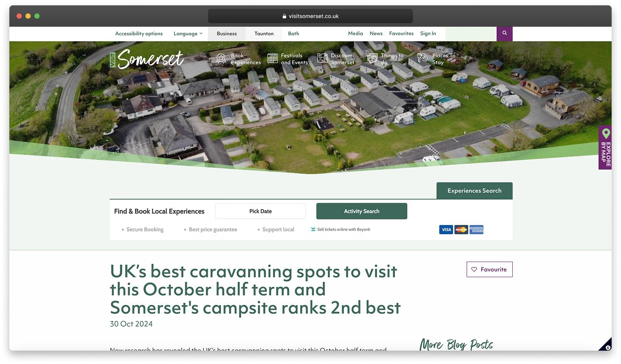Select the Experiences Search tab
This screenshot has height=364, width=621.
pyautogui.click(x=474, y=191)
